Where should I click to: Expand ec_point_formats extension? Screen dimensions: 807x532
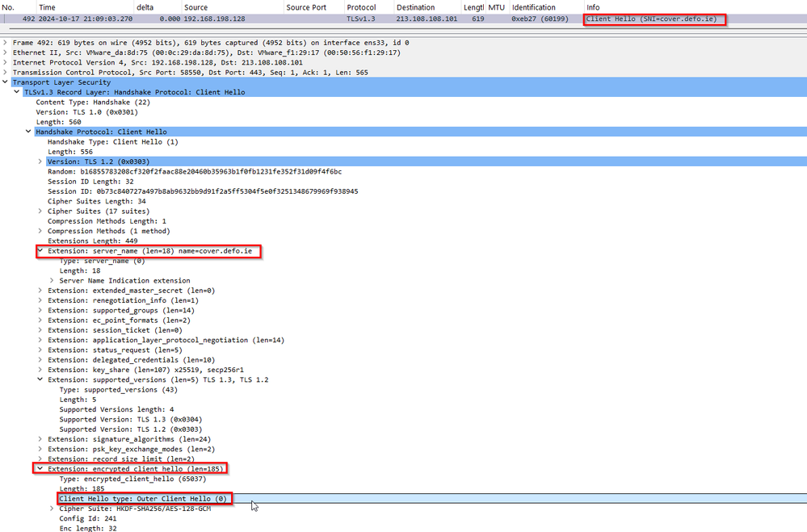(x=40, y=320)
